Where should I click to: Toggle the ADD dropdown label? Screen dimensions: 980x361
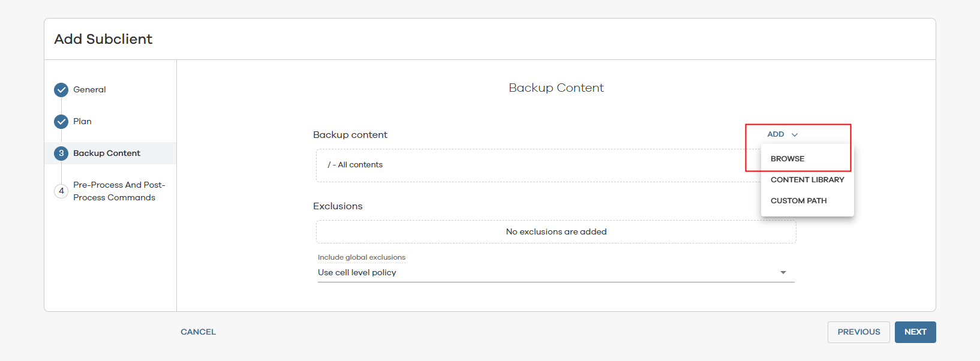click(x=775, y=134)
